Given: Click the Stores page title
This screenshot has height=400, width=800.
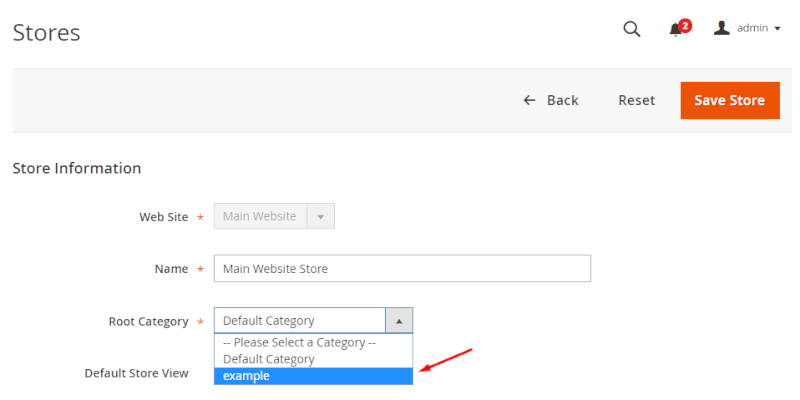Looking at the screenshot, I should (46, 32).
